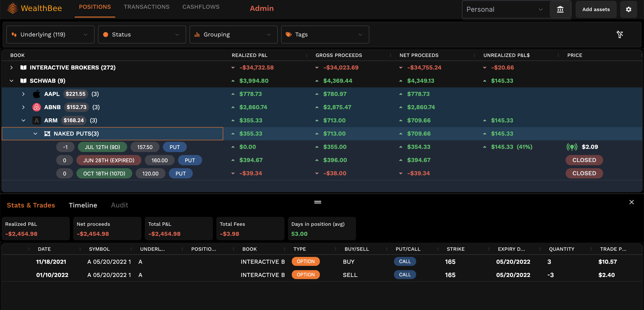The image size is (644, 310).
Task: Click the Naked Puts strategy icon
Action: [47, 134]
